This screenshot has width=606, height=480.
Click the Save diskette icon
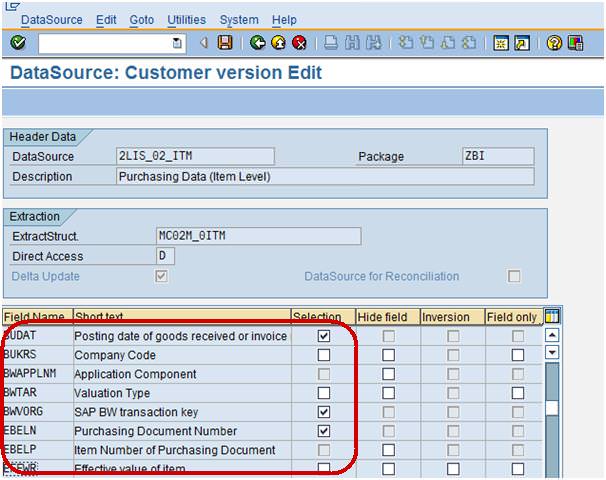pyautogui.click(x=225, y=43)
